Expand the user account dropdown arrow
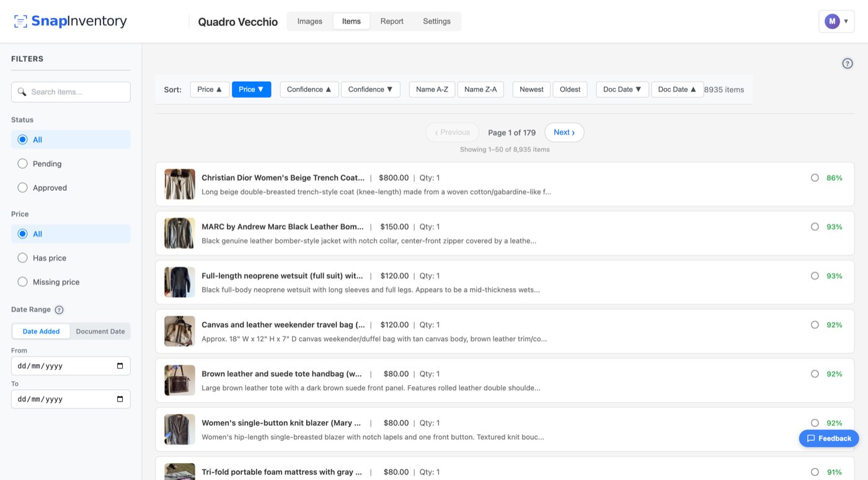The image size is (868, 480). pyautogui.click(x=846, y=21)
